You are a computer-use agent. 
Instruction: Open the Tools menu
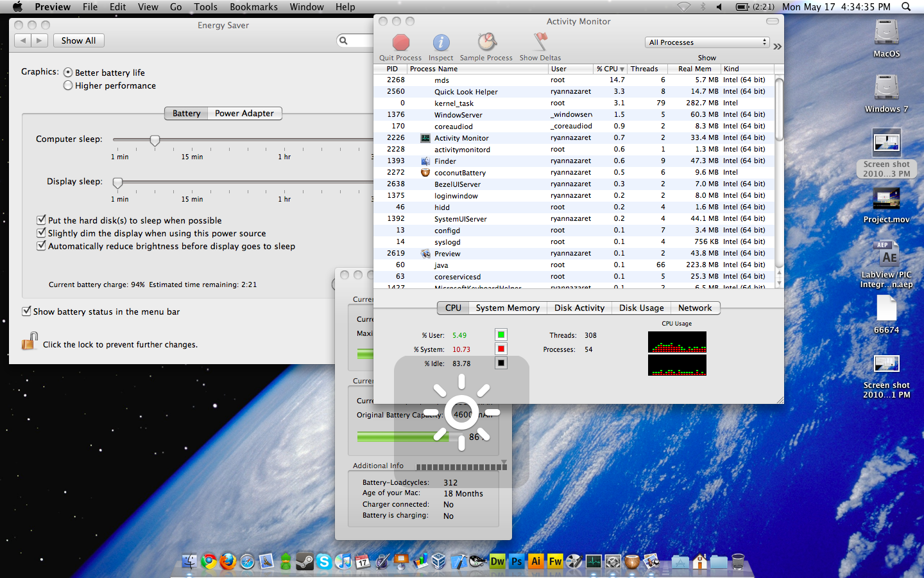[x=206, y=6]
